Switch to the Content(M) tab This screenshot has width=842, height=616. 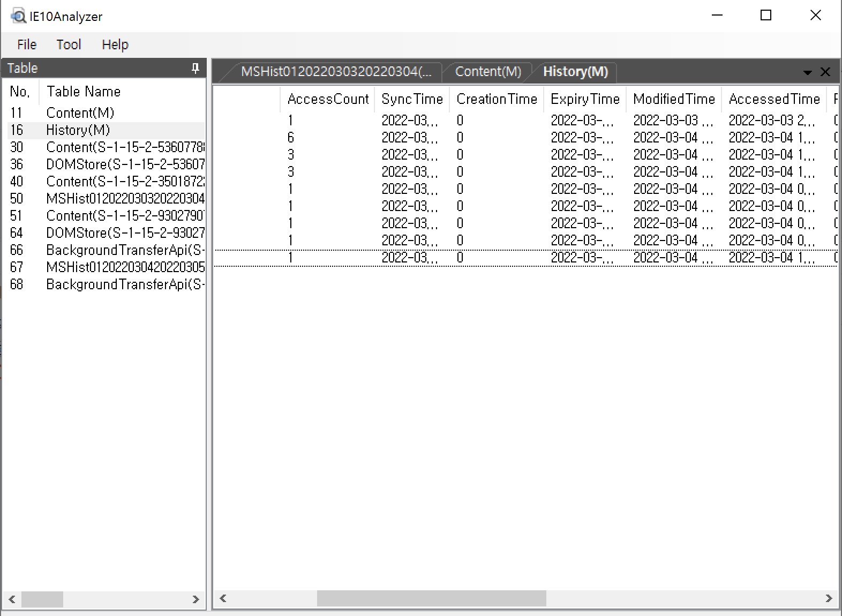[x=488, y=72]
